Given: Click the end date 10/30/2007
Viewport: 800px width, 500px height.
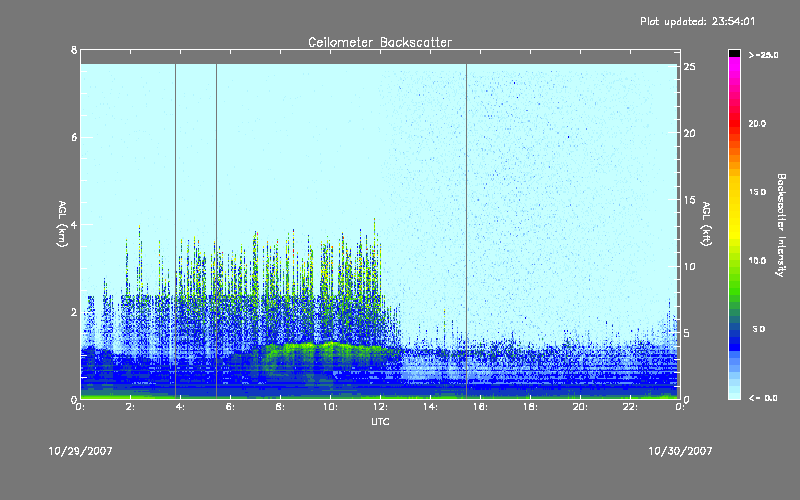Looking at the screenshot, I should [x=680, y=451].
